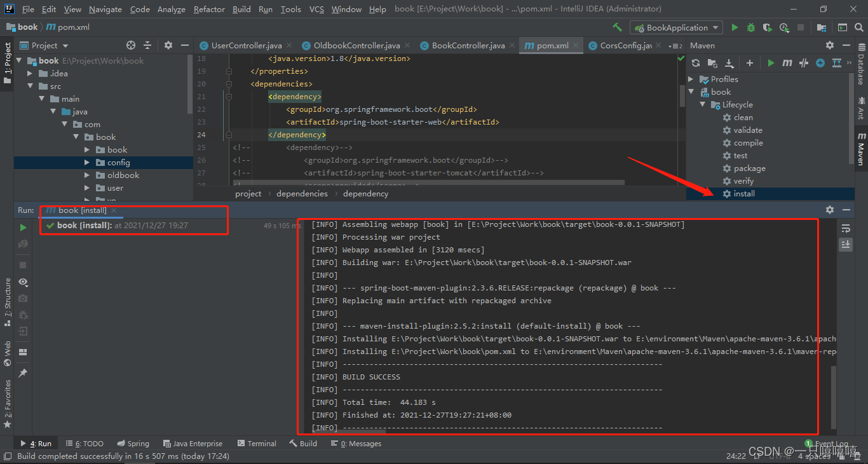Toggle scroll to end in console
This screenshot has height=464, width=868.
click(x=846, y=244)
